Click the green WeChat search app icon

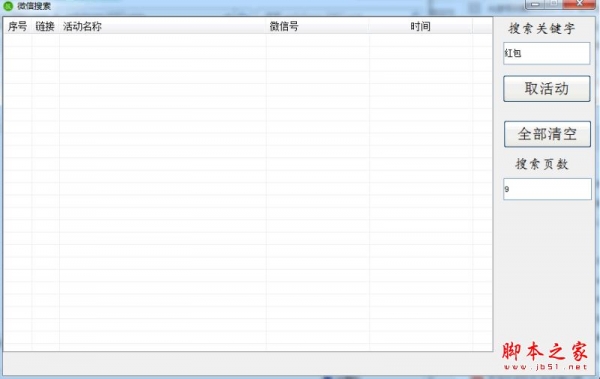pyautogui.click(x=8, y=6)
